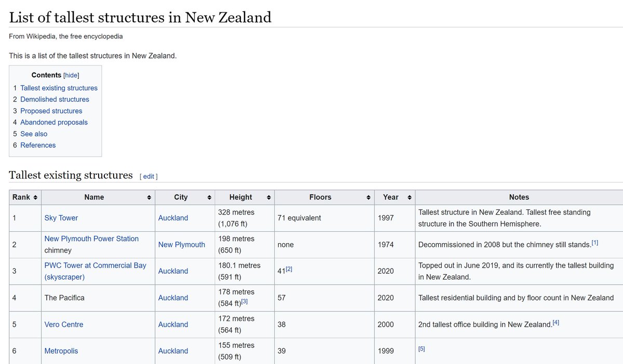Open footnote 4 in Vero Centre notes
623x364 pixels.
point(556,323)
